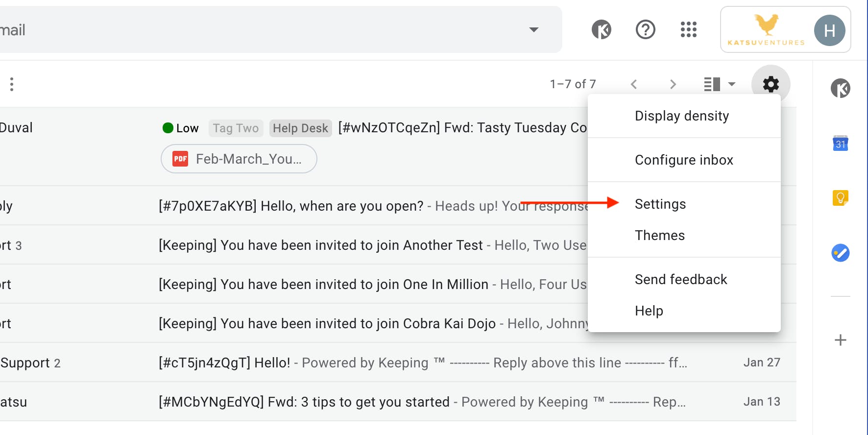Choose Themes from the gear menu

tap(659, 236)
